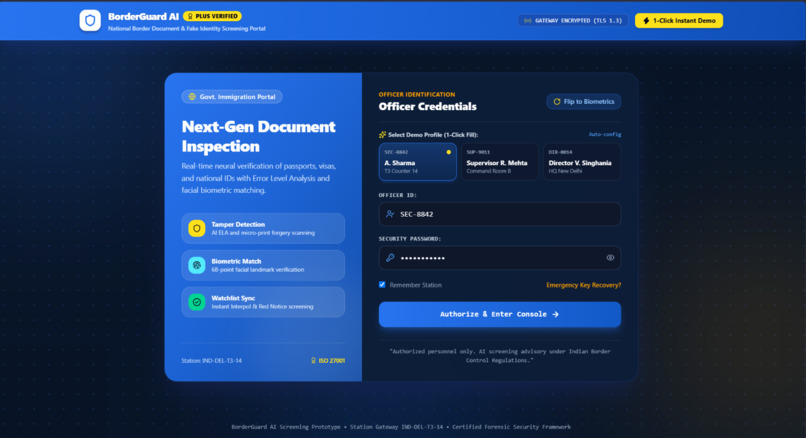This screenshot has height=438, width=806.
Task: Click the lightning bolt icon in Instant Demo
Action: pyautogui.click(x=646, y=21)
